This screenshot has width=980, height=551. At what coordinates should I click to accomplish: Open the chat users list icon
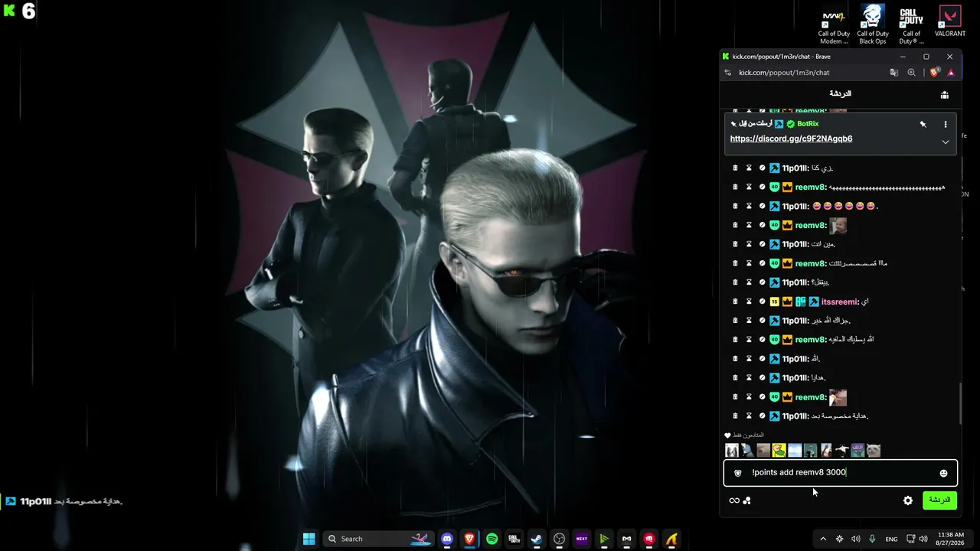945,95
